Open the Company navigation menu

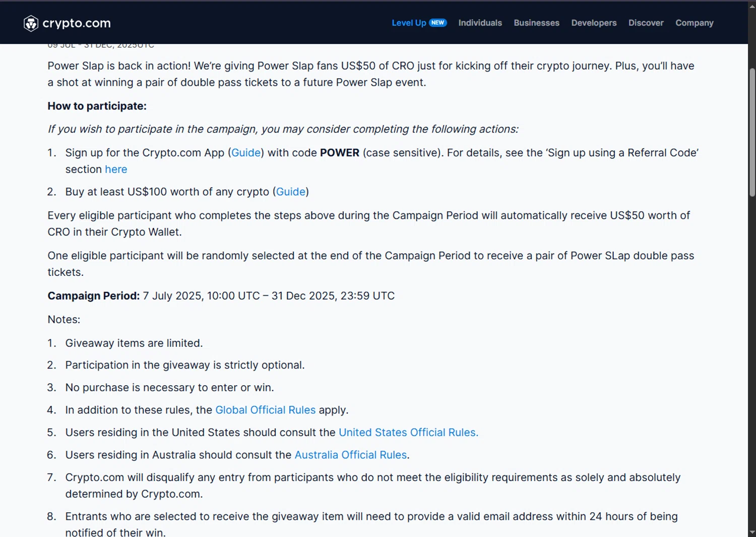[x=694, y=23]
